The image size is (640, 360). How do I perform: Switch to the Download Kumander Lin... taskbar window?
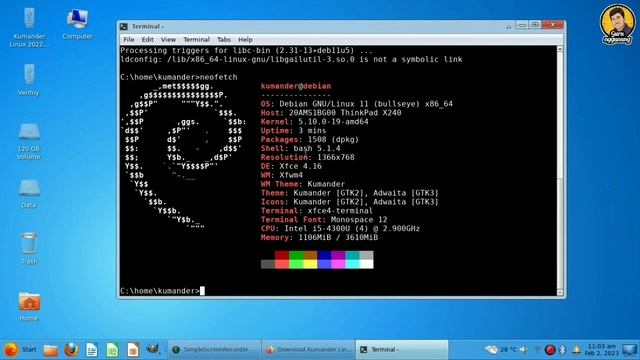click(x=308, y=349)
